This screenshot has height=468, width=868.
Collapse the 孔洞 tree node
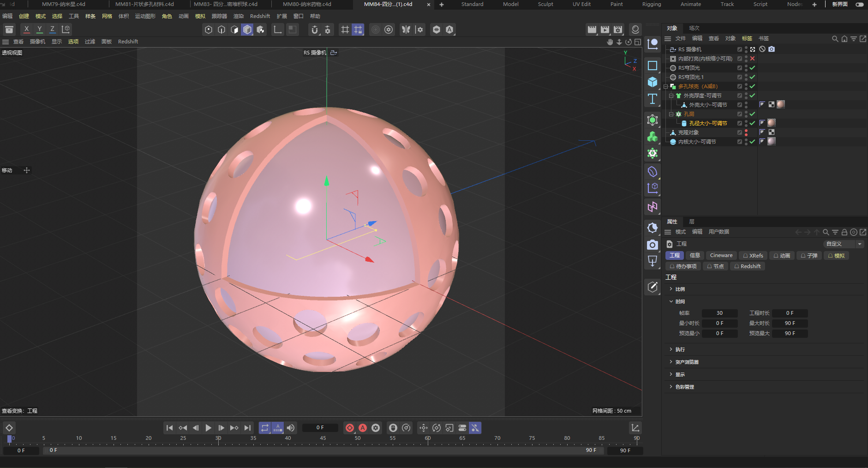pyautogui.click(x=671, y=114)
